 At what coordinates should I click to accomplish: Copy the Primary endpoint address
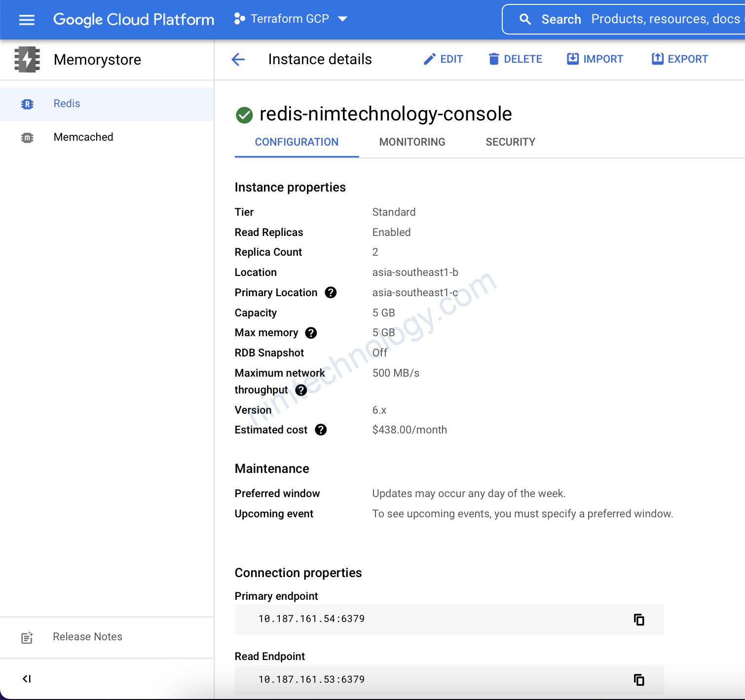[x=639, y=620]
